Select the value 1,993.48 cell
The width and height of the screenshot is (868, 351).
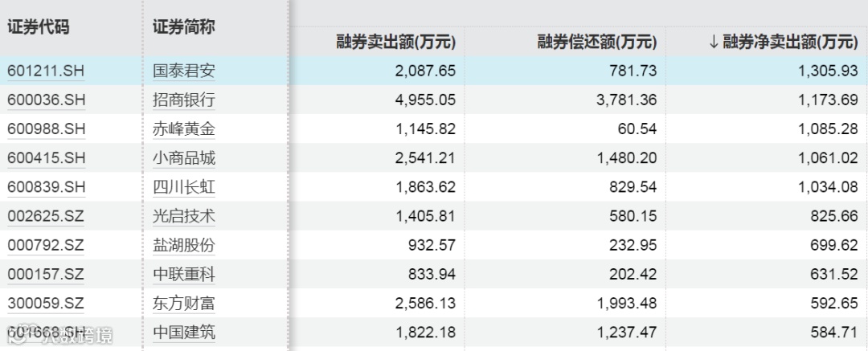pos(627,304)
